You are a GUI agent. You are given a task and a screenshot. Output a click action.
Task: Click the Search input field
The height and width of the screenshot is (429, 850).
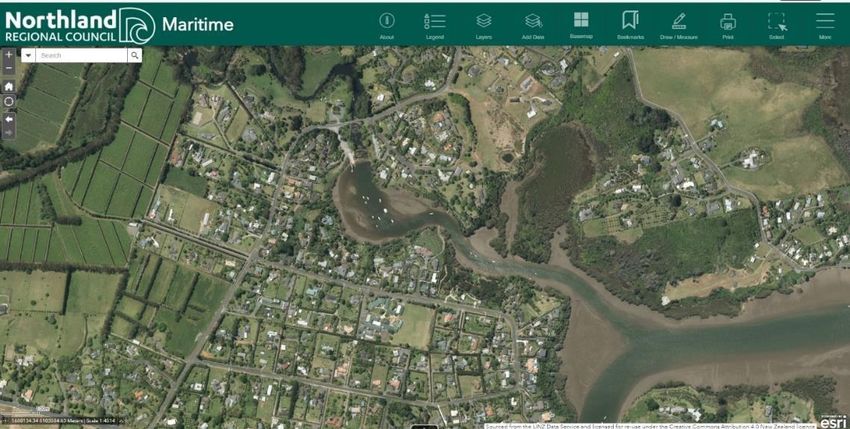coord(80,56)
